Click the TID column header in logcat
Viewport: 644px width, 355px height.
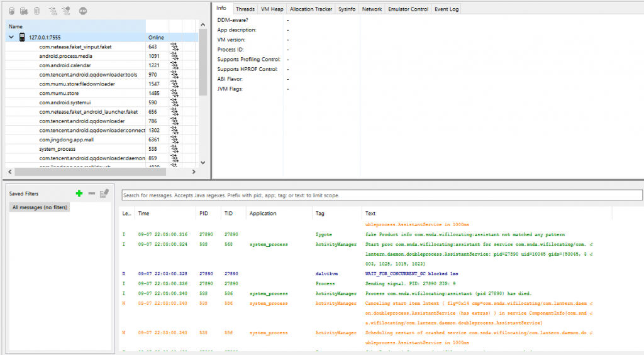coord(233,214)
